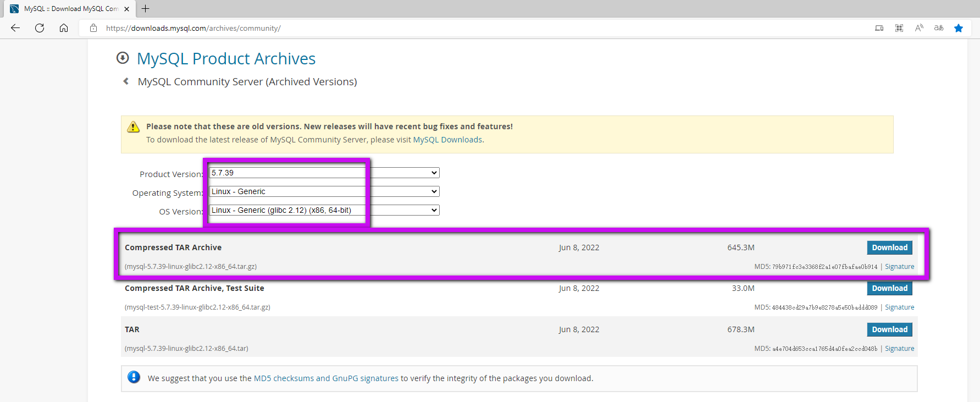This screenshot has height=402, width=980.
Task: Open Signature link for mysql-test package
Action: tap(899, 307)
